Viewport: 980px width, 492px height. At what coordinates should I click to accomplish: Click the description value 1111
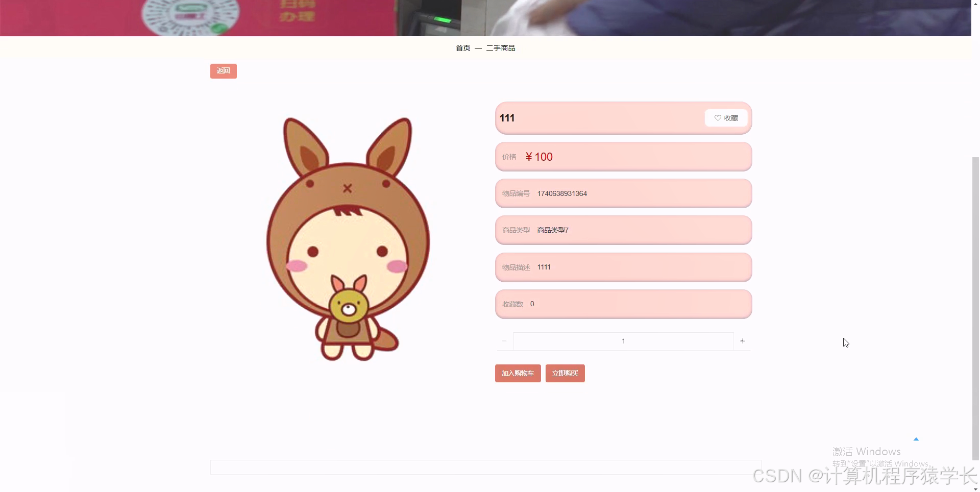tap(544, 267)
